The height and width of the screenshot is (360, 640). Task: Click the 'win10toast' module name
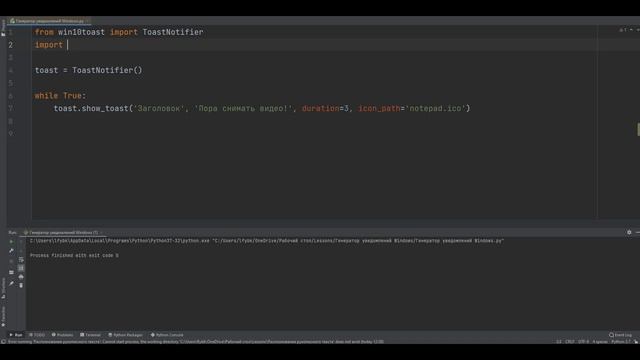point(81,32)
